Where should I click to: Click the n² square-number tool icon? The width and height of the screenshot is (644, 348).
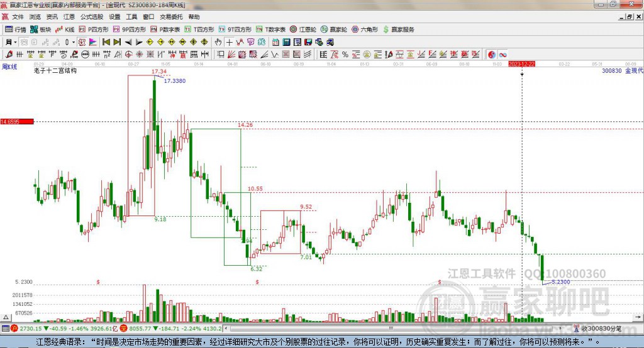pos(107,54)
